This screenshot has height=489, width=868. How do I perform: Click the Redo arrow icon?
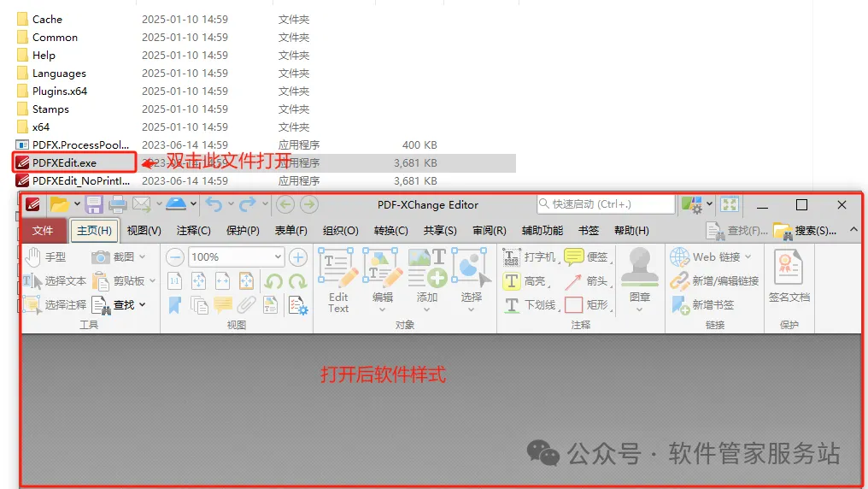pyautogui.click(x=248, y=204)
